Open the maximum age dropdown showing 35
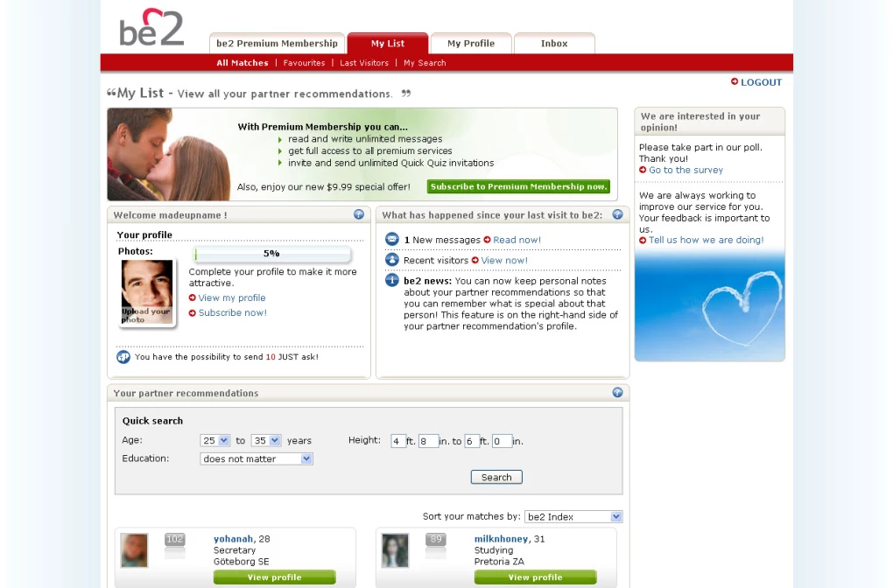Image resolution: width=893 pixels, height=588 pixels. (266, 441)
